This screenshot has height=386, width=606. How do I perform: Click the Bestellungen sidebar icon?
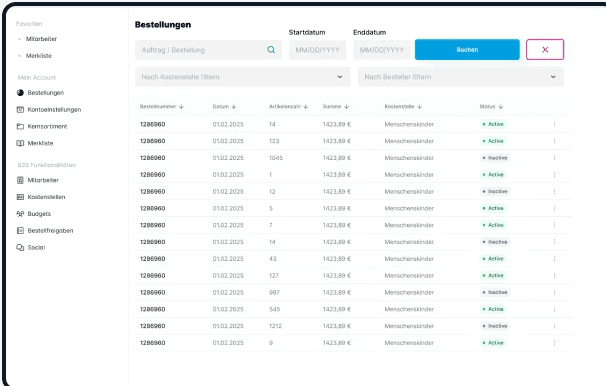pos(20,93)
